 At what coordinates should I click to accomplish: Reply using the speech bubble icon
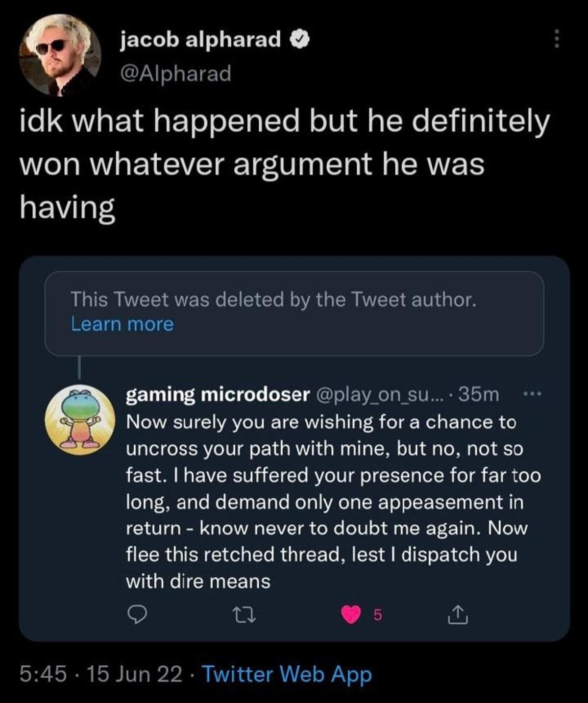click(x=138, y=614)
